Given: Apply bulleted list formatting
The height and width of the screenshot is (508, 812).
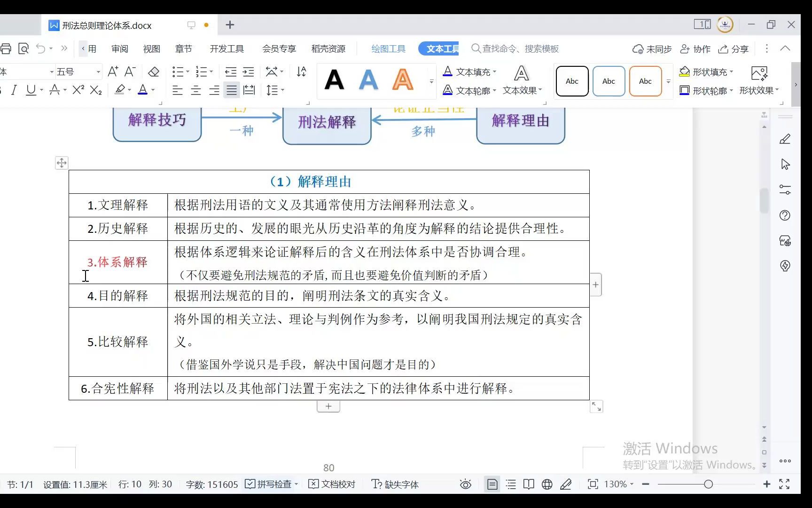Looking at the screenshot, I should pos(178,71).
